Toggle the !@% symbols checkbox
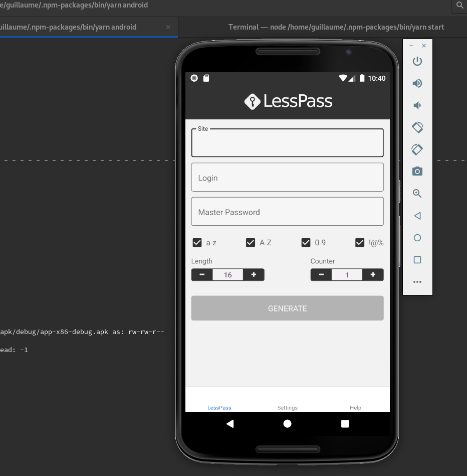This screenshot has height=476, width=467. click(360, 242)
